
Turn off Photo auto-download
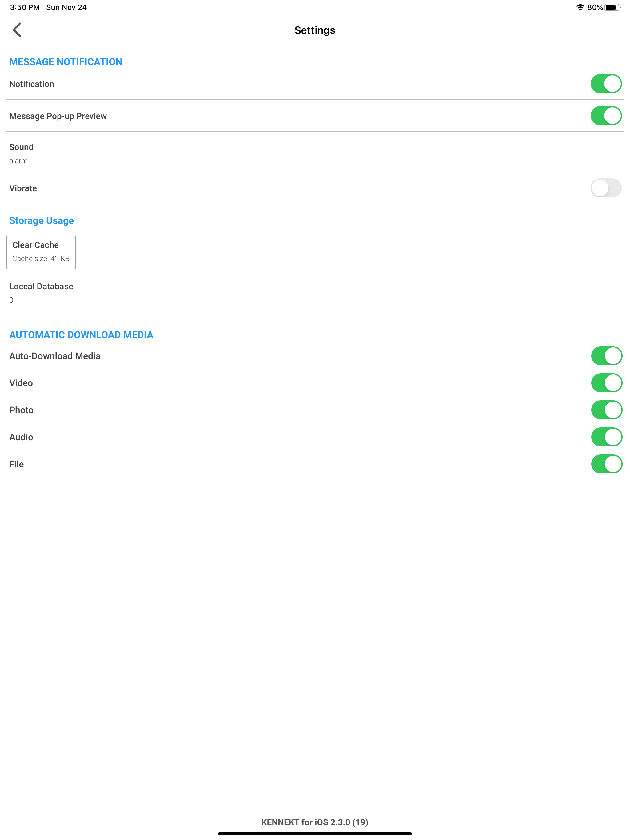pos(606,410)
